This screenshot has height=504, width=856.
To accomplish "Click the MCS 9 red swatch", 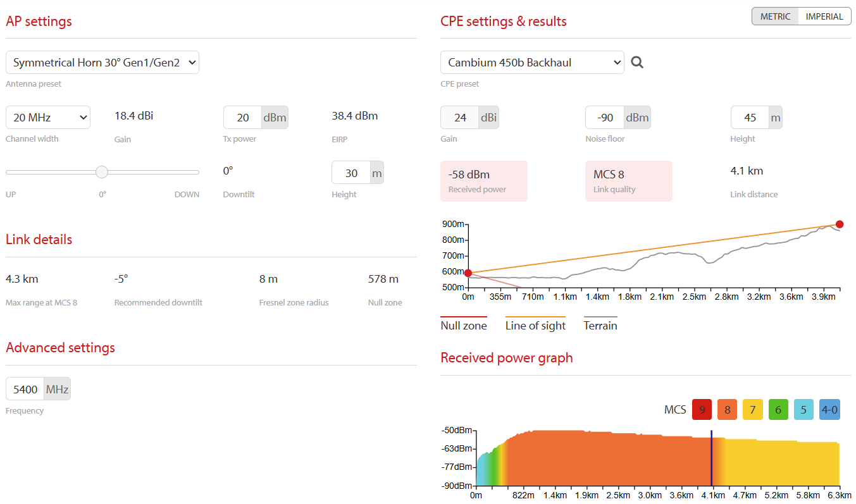I will point(702,409).
